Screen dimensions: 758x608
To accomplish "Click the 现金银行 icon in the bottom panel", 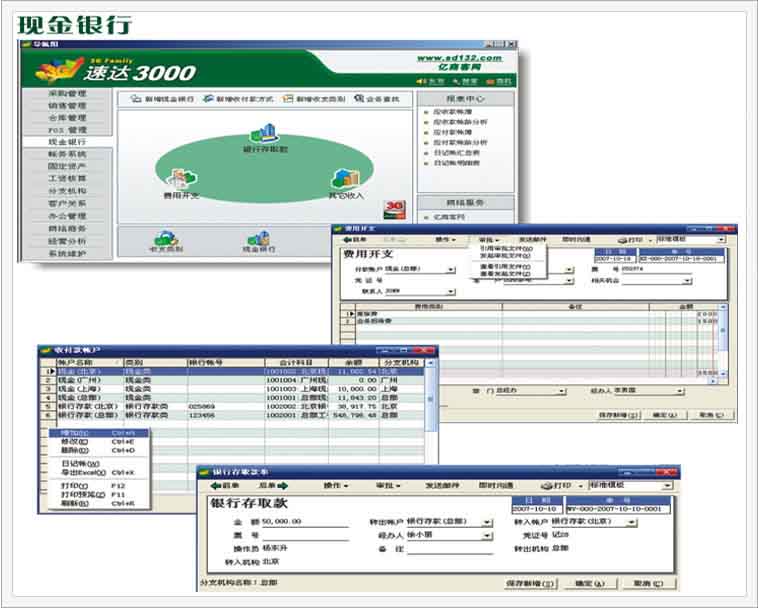I will 258,239.
